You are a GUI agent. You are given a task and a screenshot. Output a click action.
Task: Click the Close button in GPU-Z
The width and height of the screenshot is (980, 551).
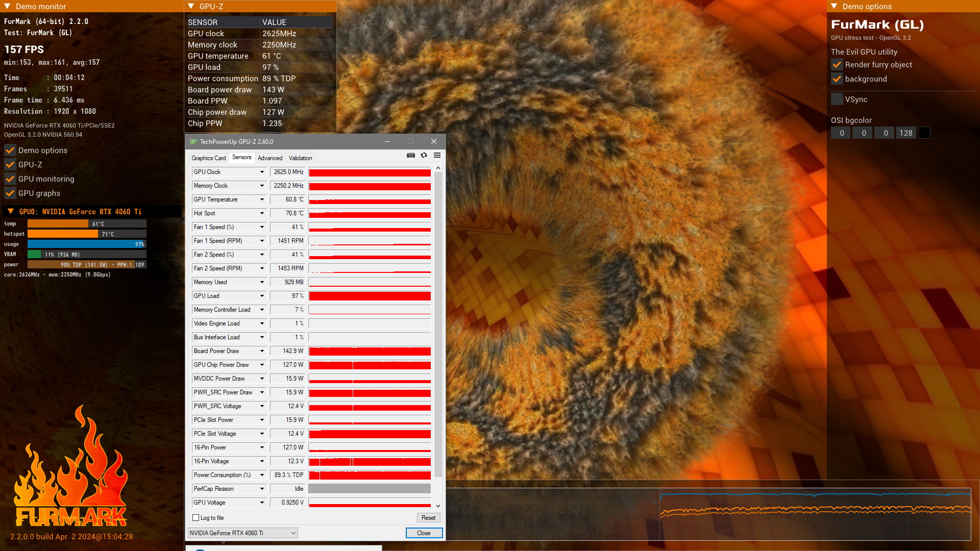click(x=424, y=533)
